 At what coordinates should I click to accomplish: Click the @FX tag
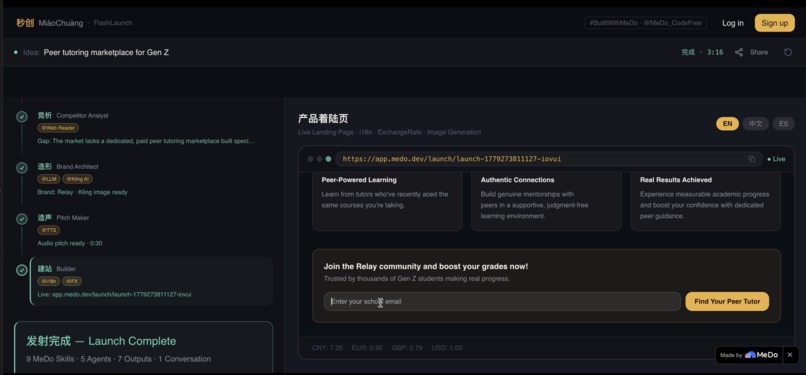[x=72, y=282]
